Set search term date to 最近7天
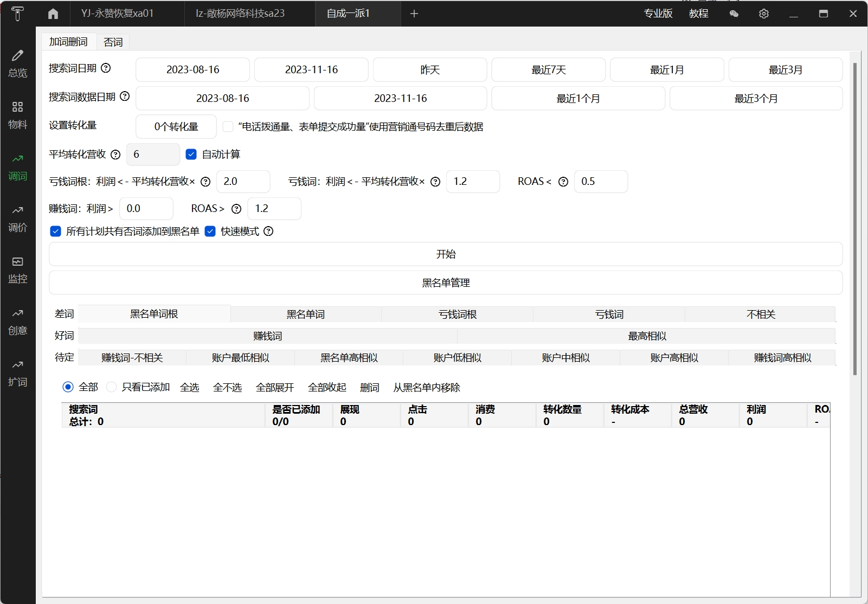 coord(549,69)
